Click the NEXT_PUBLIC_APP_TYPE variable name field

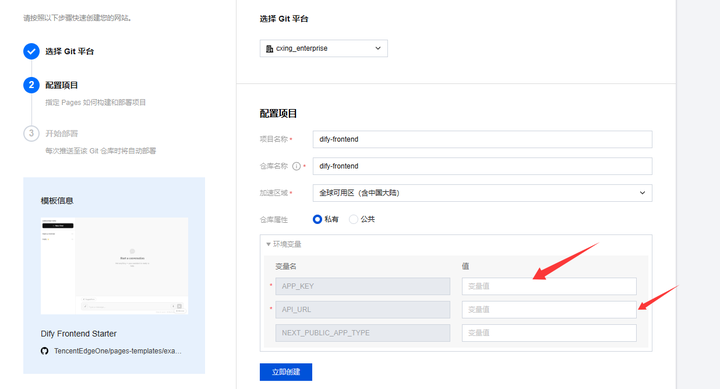click(362, 333)
